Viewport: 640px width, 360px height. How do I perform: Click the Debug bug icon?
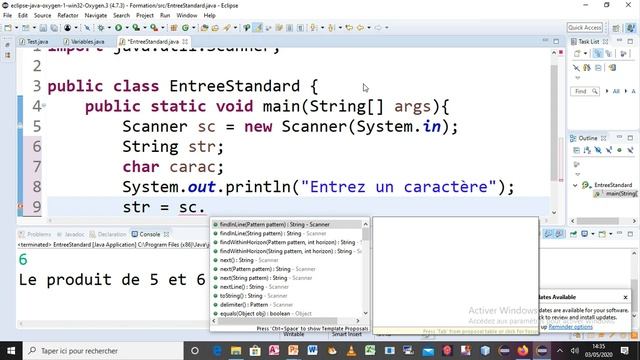click(100, 28)
